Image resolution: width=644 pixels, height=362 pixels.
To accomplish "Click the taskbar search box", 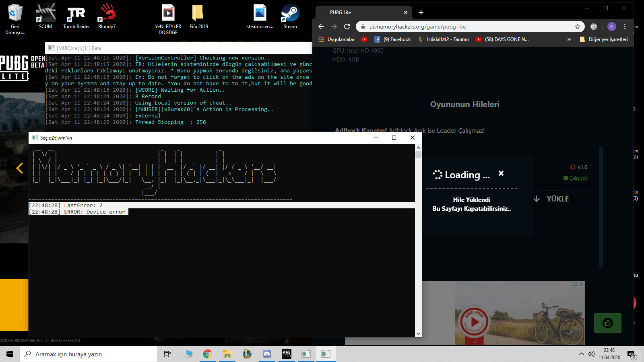I will tap(89, 354).
